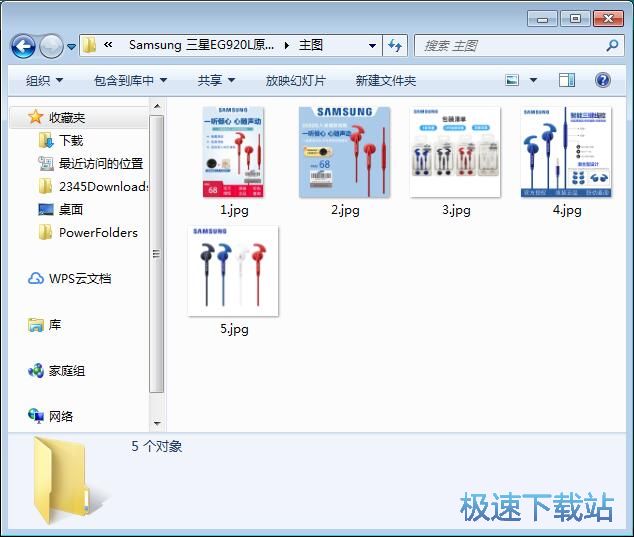Click 放映幻灯片 in the toolbar

coord(295,80)
